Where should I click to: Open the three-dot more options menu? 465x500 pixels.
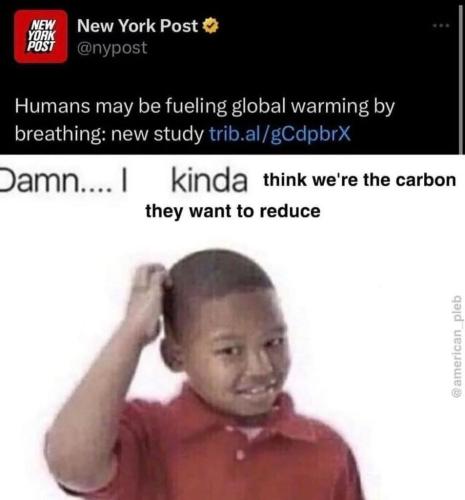pyautogui.click(x=441, y=25)
